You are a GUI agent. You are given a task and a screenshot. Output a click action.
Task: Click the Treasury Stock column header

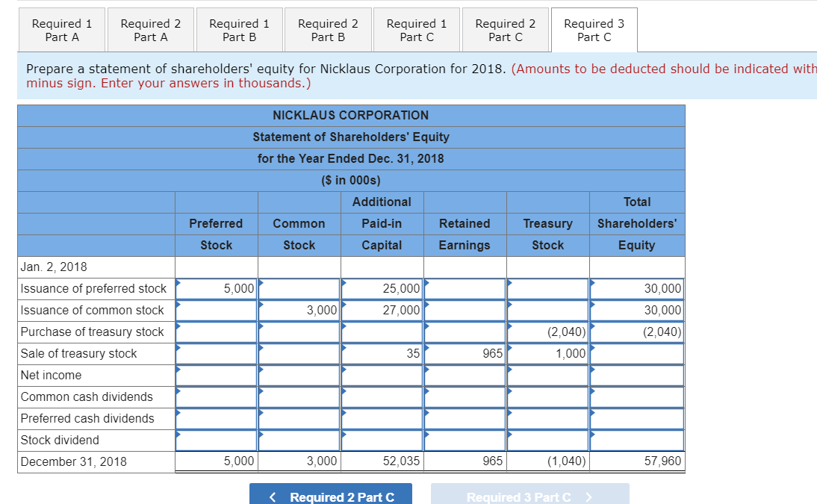click(x=547, y=234)
